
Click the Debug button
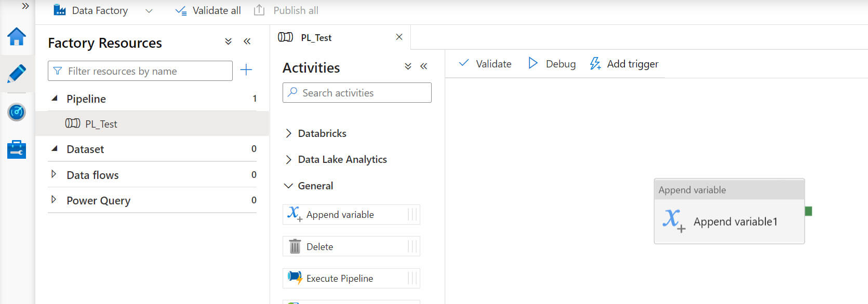(x=552, y=64)
